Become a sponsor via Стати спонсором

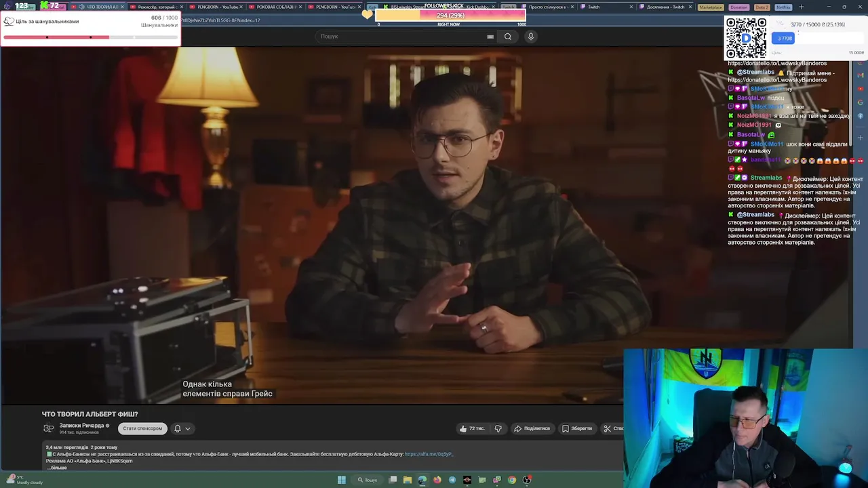pos(142,428)
